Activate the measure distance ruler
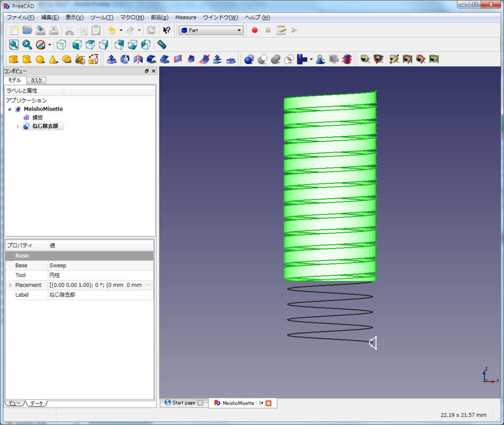Screen dimensions: 504x425 (161, 45)
